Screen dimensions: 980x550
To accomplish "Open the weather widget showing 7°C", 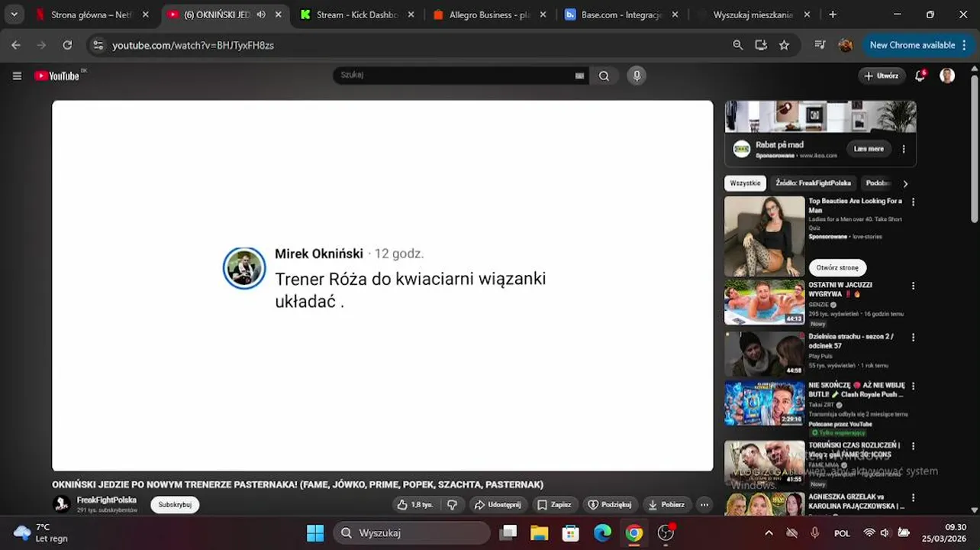I will [41, 532].
